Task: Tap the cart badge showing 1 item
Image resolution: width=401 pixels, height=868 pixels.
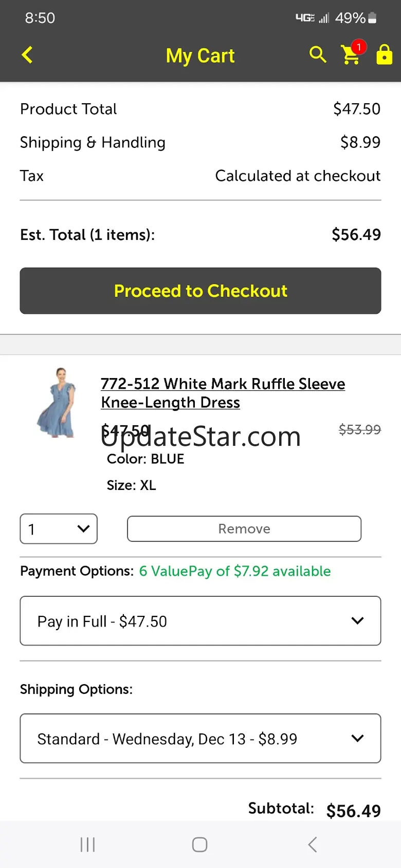Action: click(359, 47)
